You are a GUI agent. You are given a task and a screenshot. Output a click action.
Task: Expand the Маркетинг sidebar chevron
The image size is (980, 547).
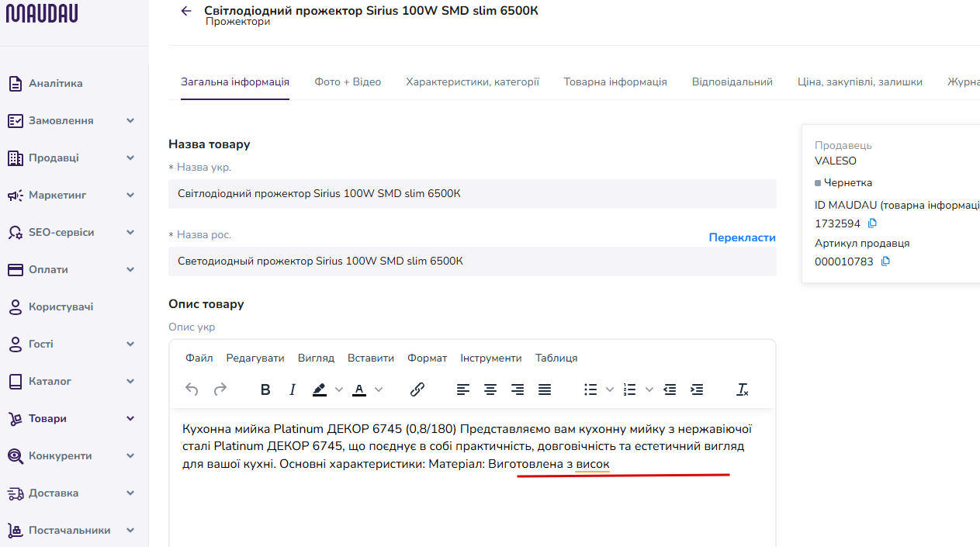[130, 196]
